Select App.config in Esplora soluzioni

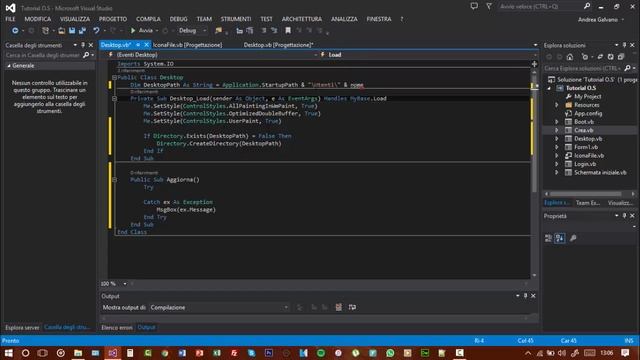click(588, 113)
